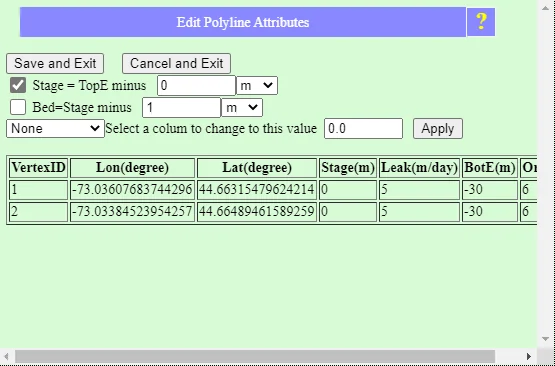
Task: Select latitude cell 44.66489461589259
Action: pos(257,212)
